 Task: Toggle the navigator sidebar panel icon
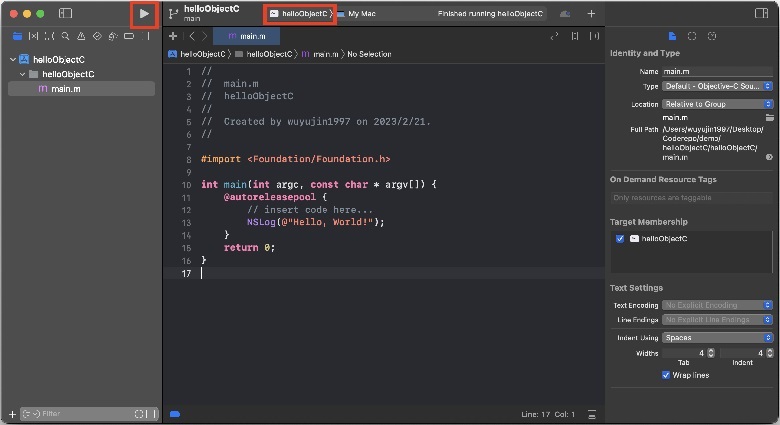[65, 13]
